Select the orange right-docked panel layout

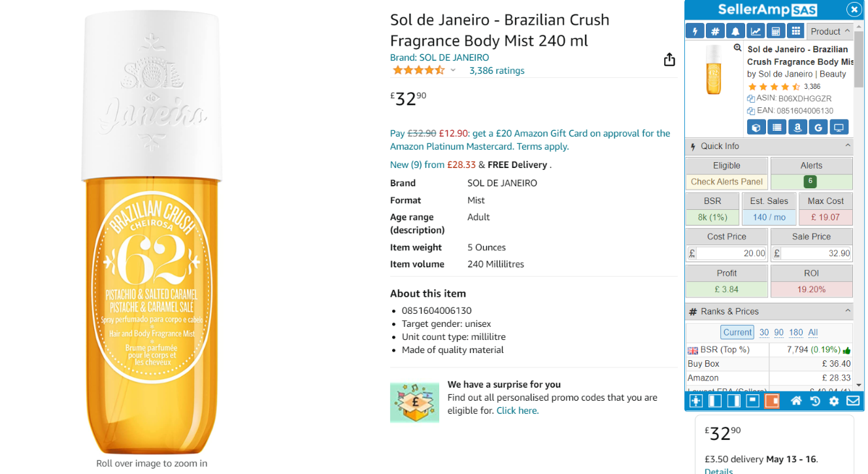tap(772, 401)
